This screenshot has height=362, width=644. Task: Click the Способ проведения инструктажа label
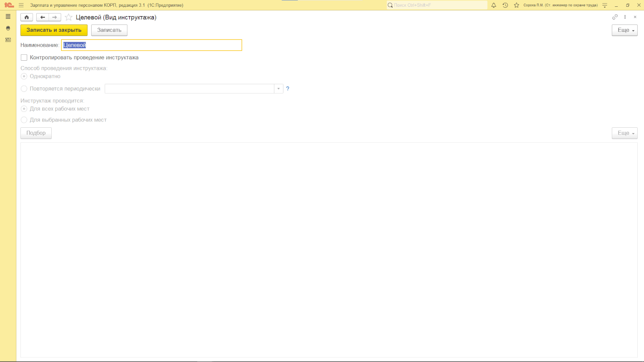[64, 68]
